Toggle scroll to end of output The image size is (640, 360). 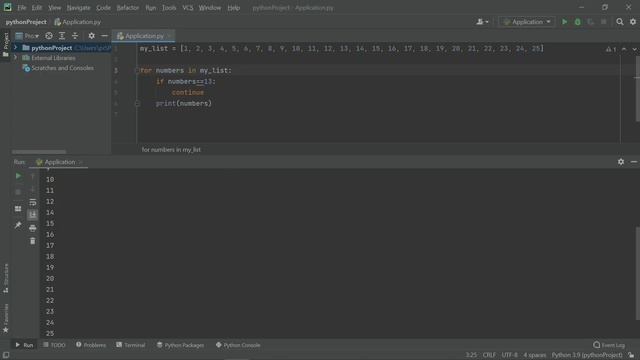(x=33, y=215)
